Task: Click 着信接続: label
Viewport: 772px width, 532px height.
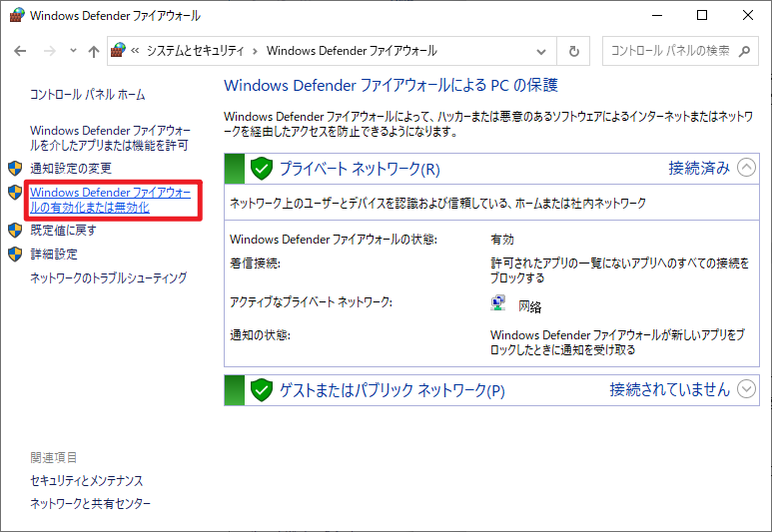Action: [255, 264]
